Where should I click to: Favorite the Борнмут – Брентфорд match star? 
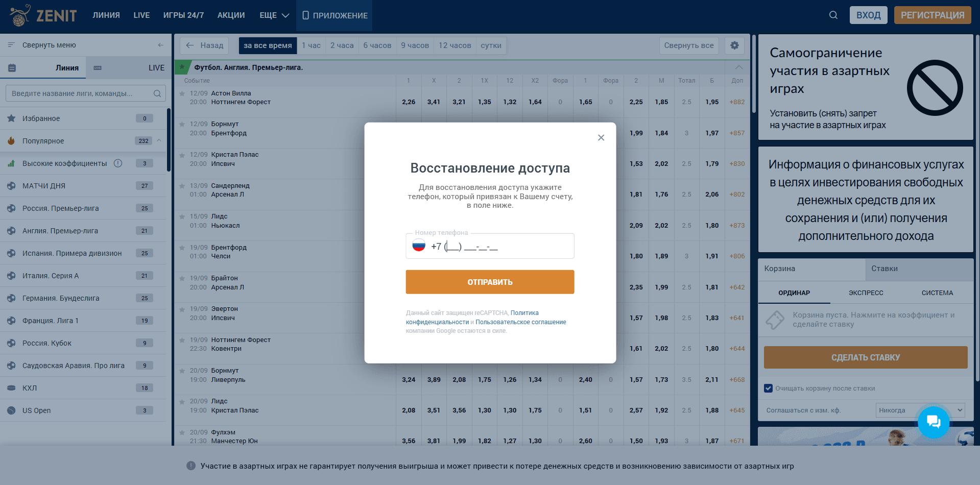182,125
